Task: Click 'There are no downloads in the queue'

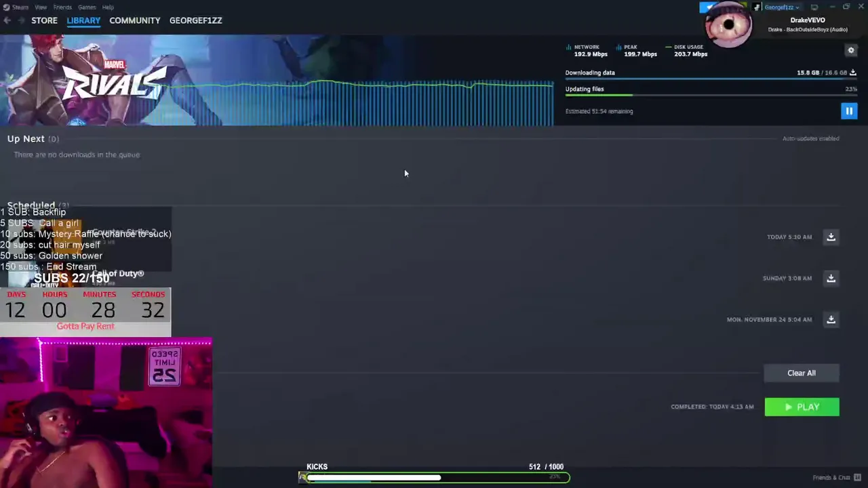Action: [77, 155]
